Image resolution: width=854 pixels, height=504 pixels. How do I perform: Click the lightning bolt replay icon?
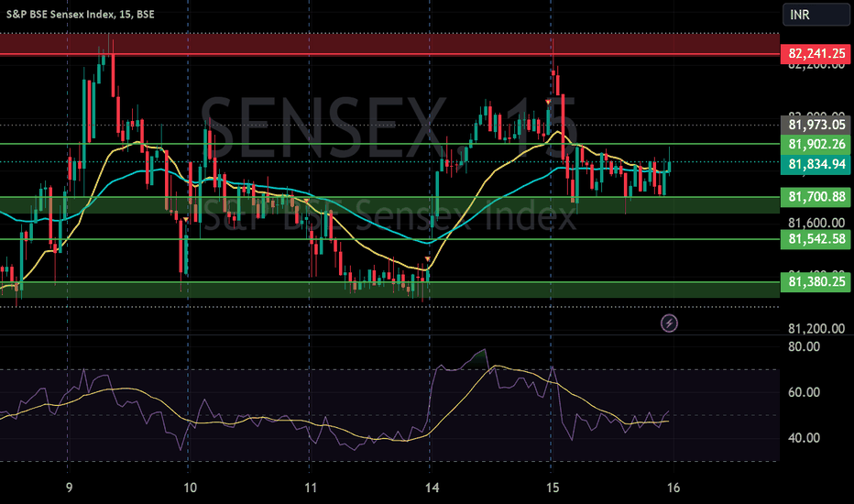coord(669,323)
